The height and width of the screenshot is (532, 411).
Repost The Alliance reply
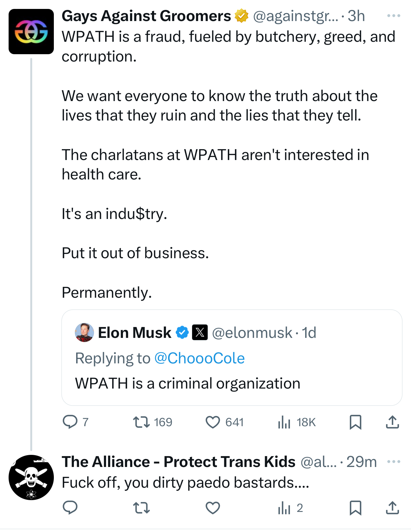(141, 507)
